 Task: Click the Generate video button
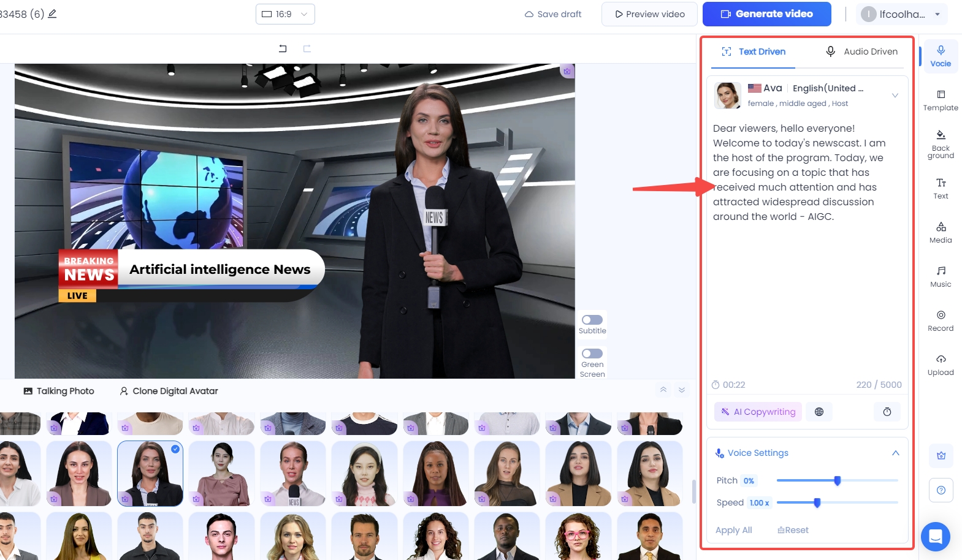pos(766,14)
